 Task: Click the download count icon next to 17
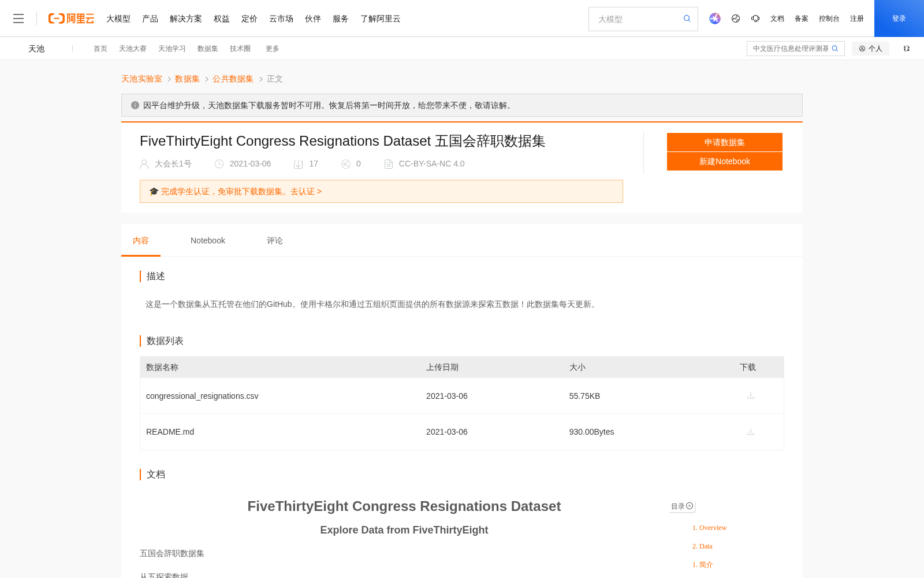tap(299, 164)
